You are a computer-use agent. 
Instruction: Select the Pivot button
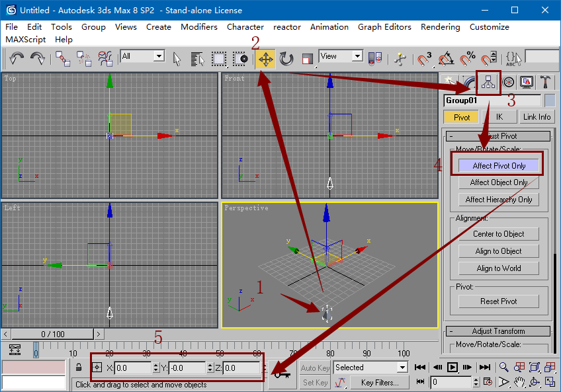point(462,117)
